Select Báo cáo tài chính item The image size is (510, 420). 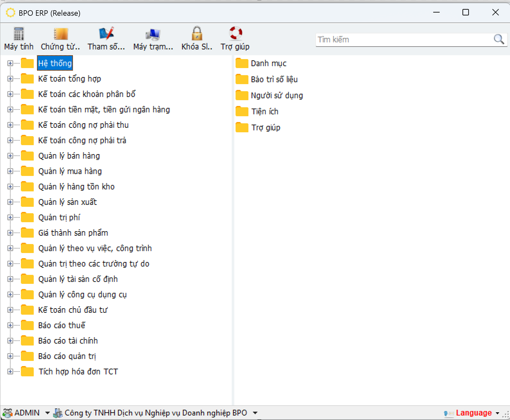pos(68,341)
